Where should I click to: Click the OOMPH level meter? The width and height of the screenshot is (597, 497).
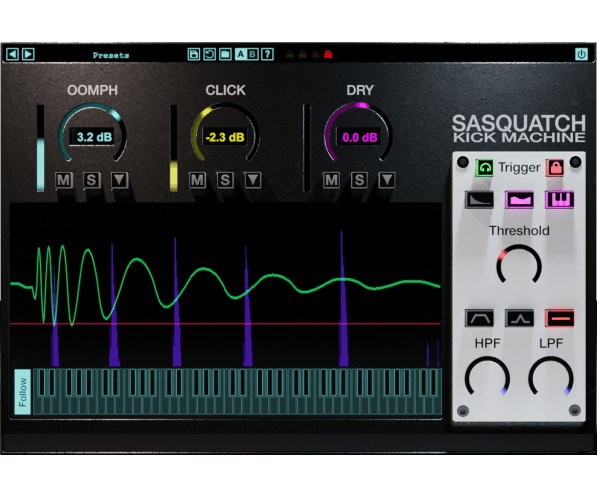40,148
